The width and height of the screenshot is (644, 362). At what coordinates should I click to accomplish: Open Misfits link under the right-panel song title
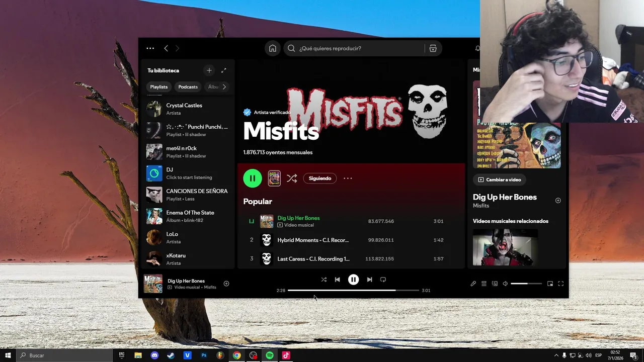click(x=481, y=206)
